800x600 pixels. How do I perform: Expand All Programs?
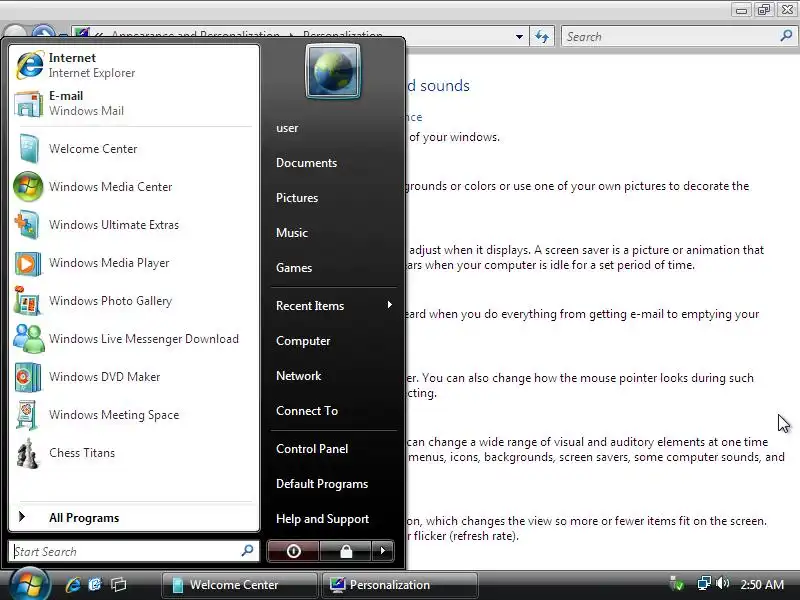(x=134, y=517)
